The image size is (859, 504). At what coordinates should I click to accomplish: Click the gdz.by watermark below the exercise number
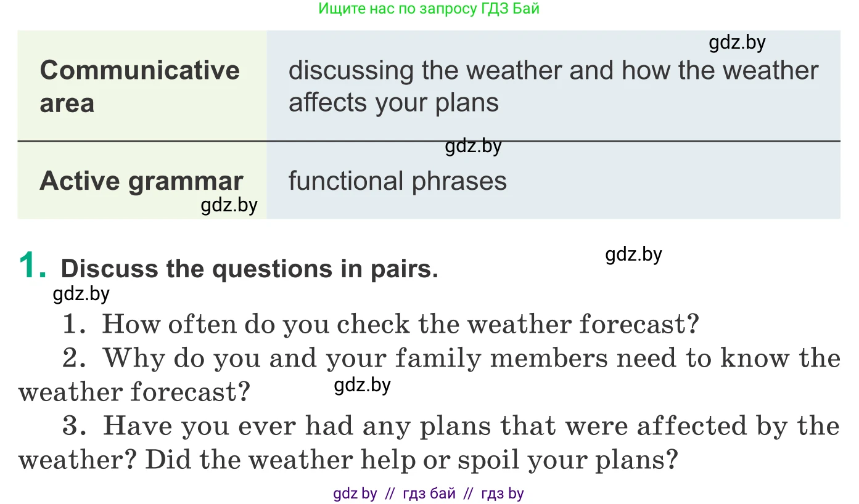point(81,294)
